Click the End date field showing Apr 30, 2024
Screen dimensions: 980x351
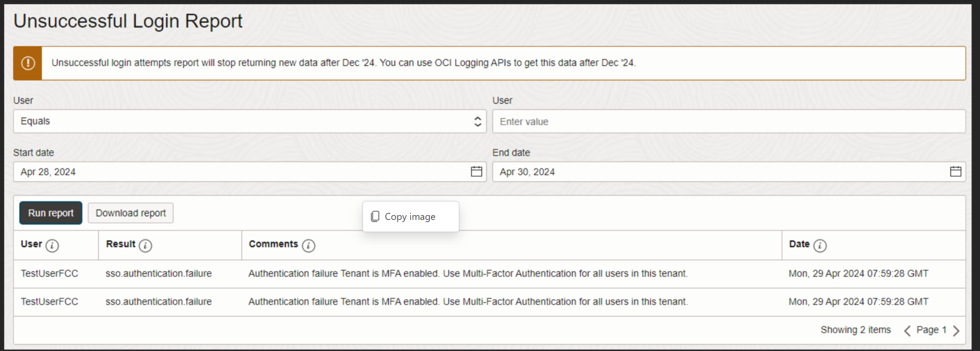coord(729,172)
